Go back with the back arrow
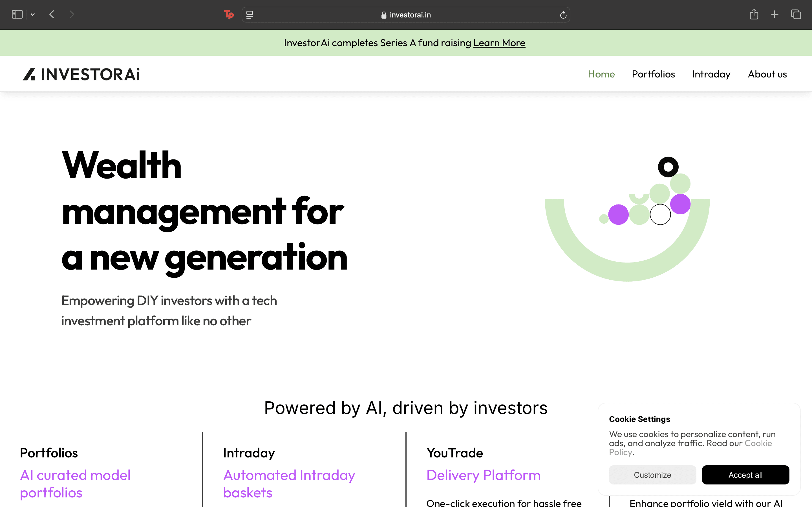Screen dimensions: 812x507 52,14
